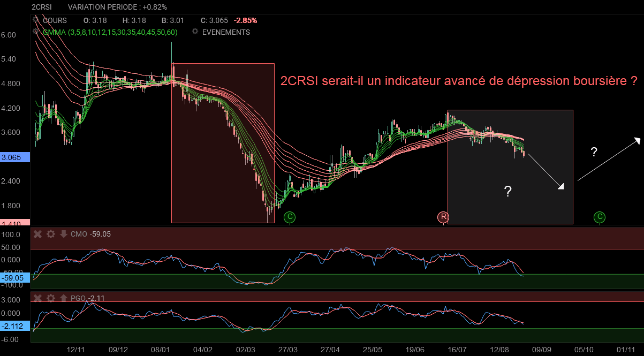Click the 2.400 price axis label
The image size is (644, 356).
tap(11, 181)
